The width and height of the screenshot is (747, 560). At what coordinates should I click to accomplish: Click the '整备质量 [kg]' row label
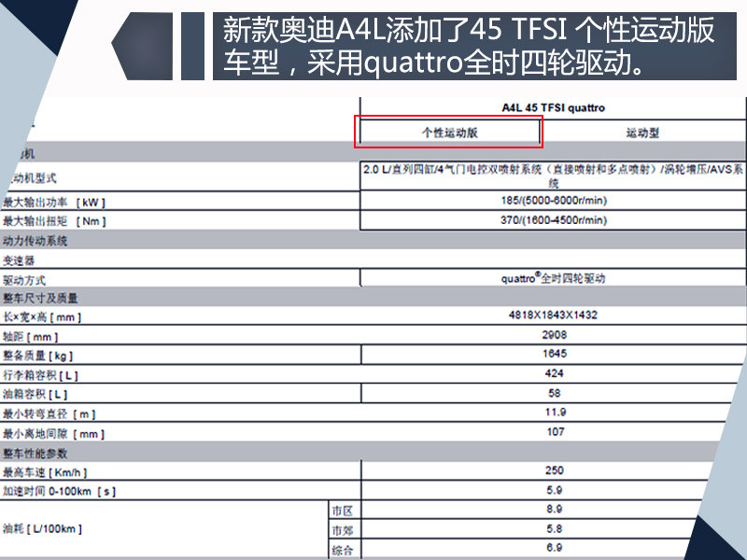[37, 357]
